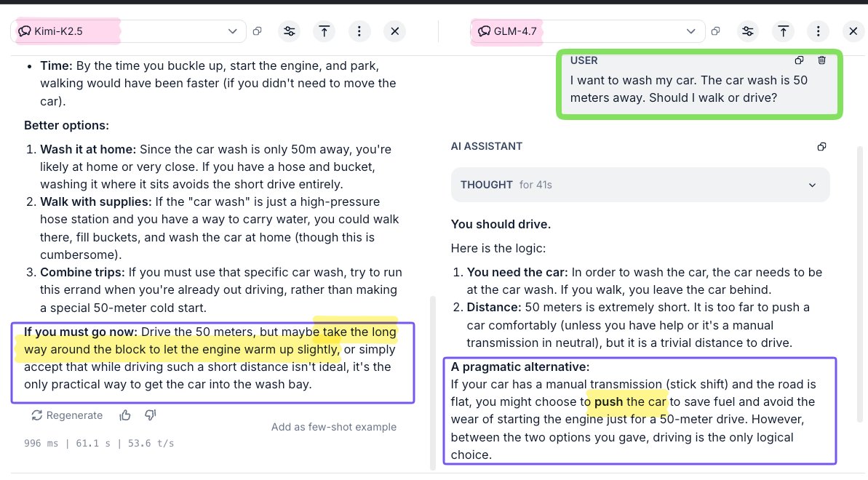Open more options menu for Kimi-K2.5 panel
This screenshot has height=480, width=868.
coord(359,31)
